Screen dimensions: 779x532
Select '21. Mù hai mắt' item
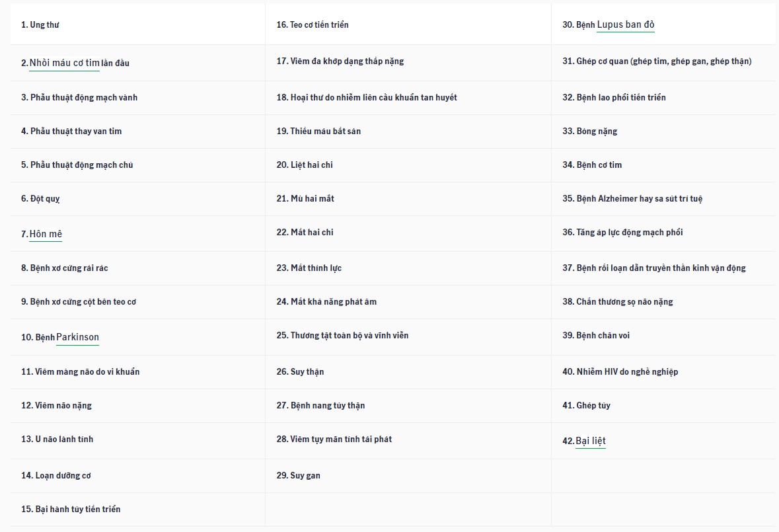tap(305, 198)
